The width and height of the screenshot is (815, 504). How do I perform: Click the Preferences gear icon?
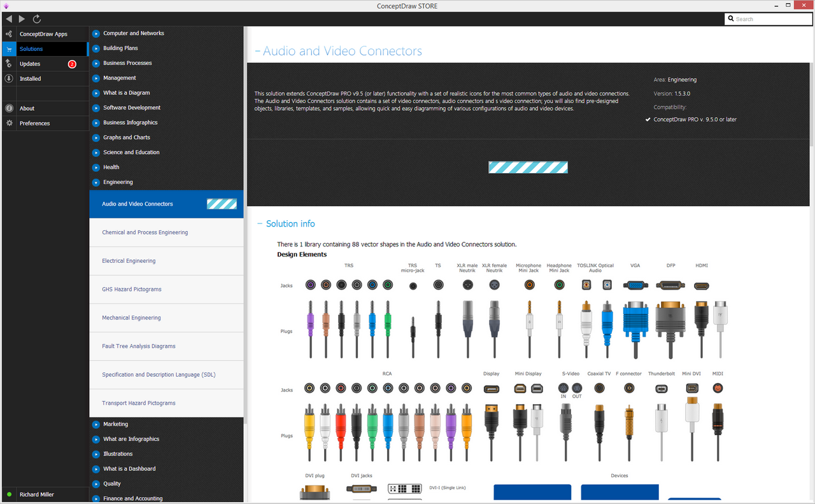click(x=8, y=123)
